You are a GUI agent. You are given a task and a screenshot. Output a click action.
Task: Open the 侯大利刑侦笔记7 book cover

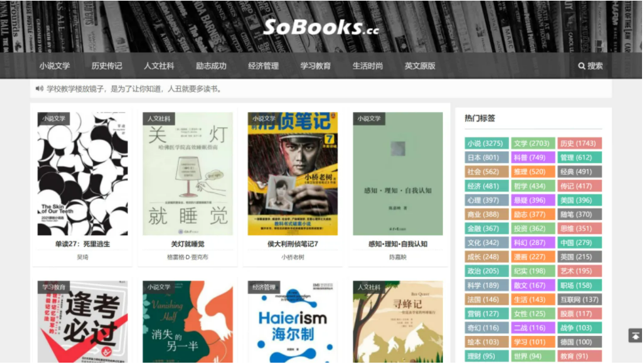coord(293,173)
